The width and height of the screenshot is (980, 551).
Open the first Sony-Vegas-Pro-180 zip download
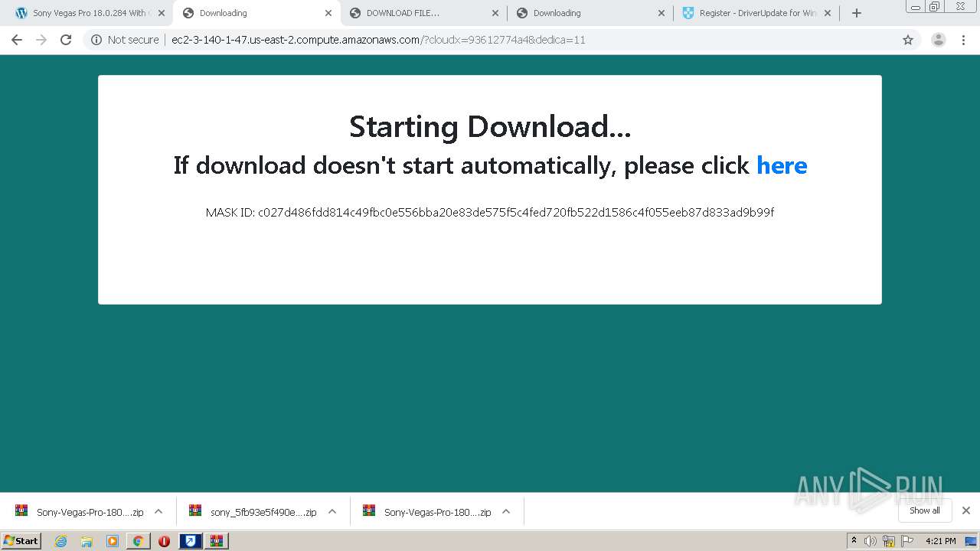(x=80, y=512)
